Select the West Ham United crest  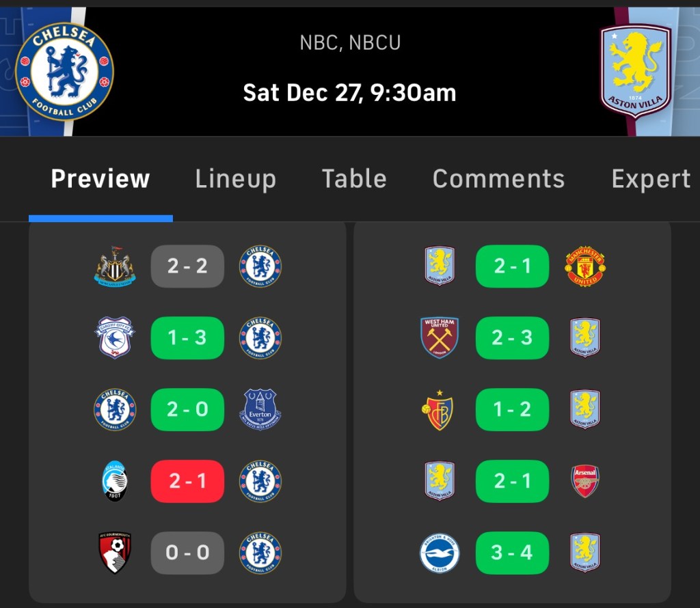pos(440,337)
